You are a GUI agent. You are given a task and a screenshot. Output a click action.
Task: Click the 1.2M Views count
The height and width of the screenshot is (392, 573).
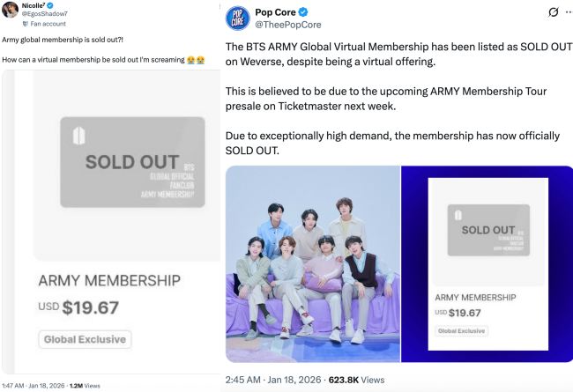[85, 386]
